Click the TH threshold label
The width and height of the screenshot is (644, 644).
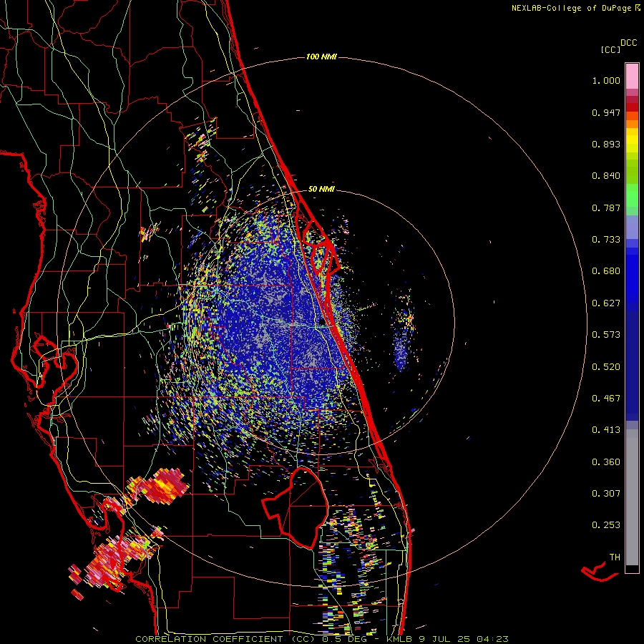click(615, 557)
